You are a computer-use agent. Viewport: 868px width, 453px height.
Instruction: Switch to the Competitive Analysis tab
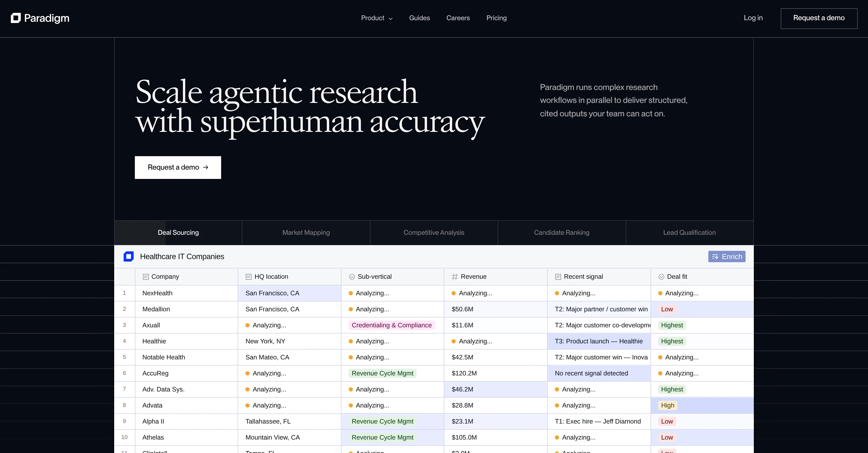coord(434,232)
